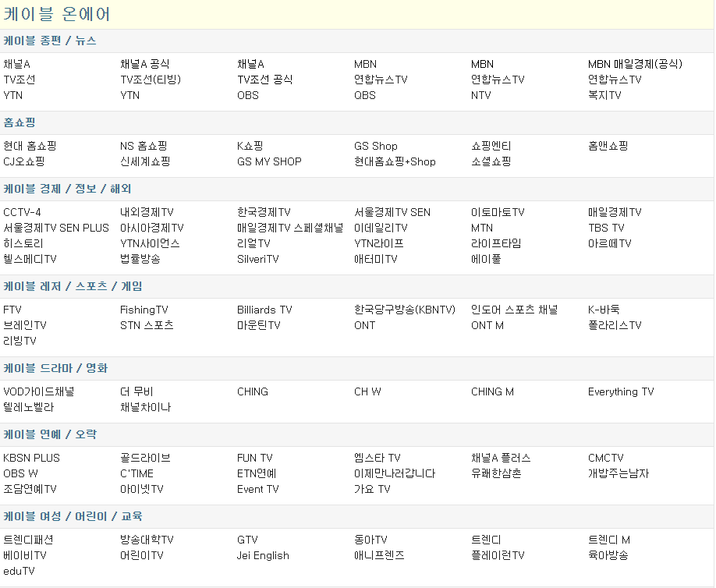Click the VOD가이드채널 link
The width and height of the screenshot is (716, 588).
39,391
